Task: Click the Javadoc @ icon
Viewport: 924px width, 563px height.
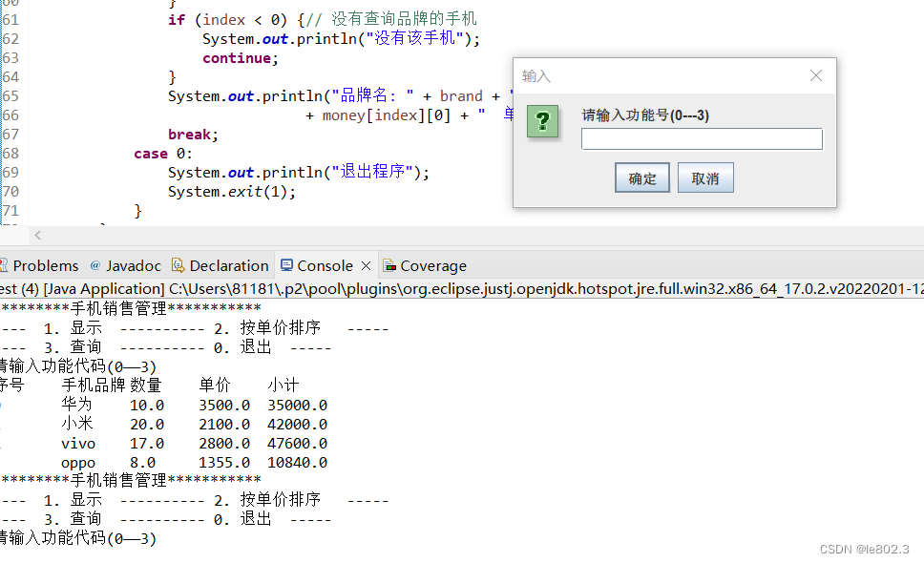Action: pos(94,265)
